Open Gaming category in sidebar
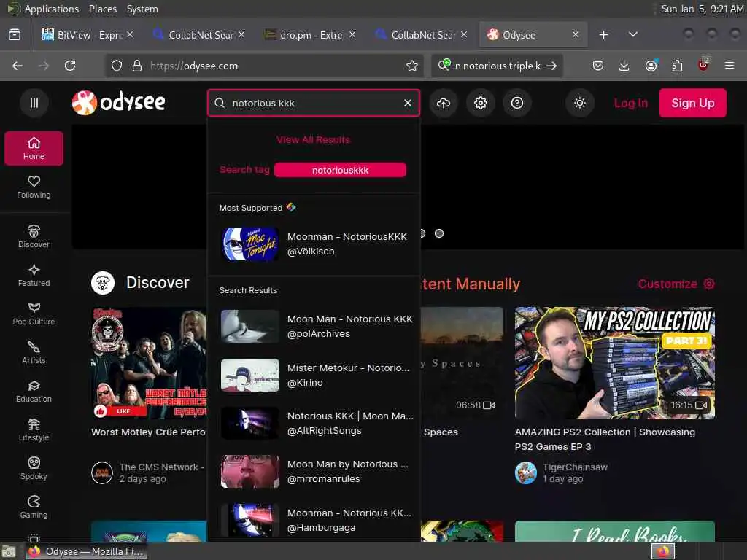 pyautogui.click(x=34, y=507)
